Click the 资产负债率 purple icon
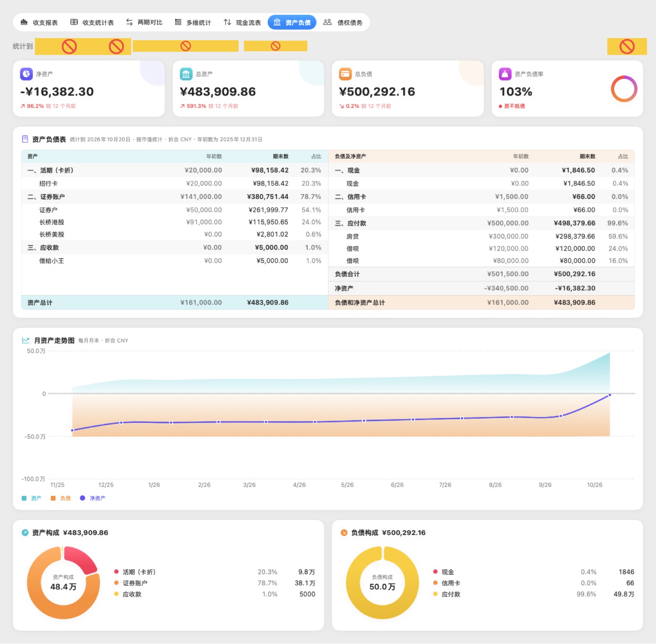Image resolution: width=656 pixels, height=644 pixels. pos(505,74)
